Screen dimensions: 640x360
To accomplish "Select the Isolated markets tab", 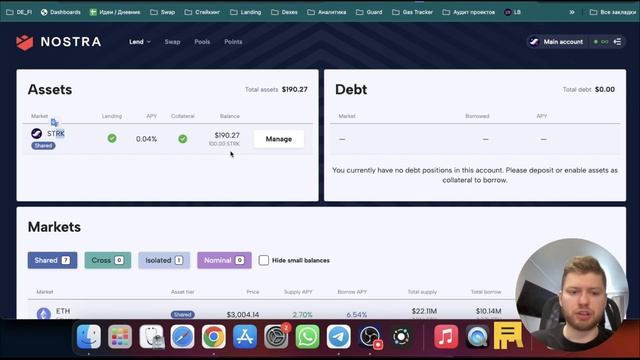I will pos(164,260).
